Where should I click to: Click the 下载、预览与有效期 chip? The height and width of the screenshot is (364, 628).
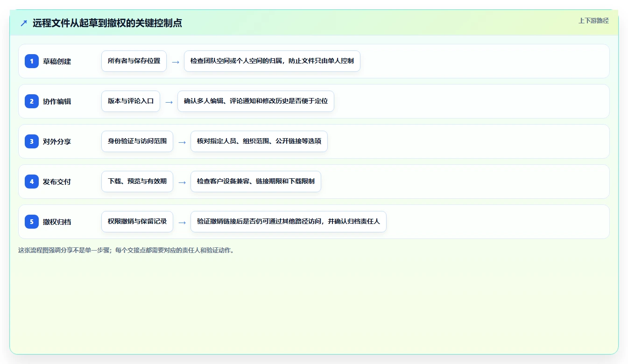point(137,182)
